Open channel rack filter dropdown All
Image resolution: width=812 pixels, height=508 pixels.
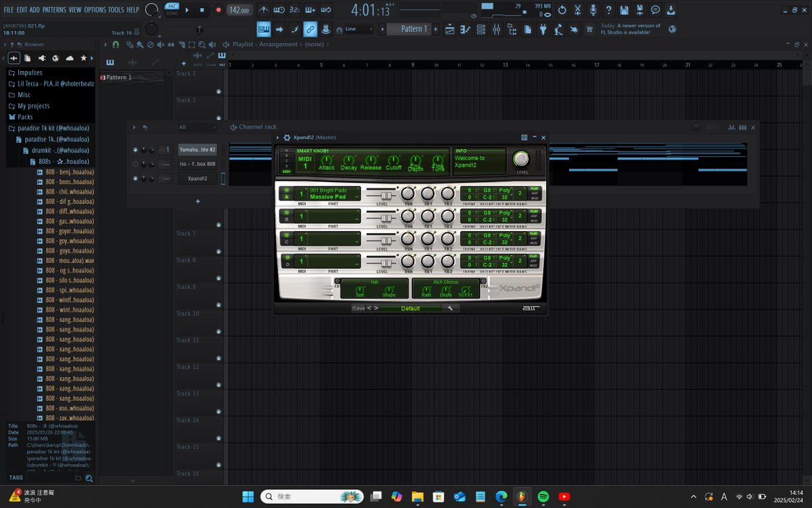click(196, 127)
